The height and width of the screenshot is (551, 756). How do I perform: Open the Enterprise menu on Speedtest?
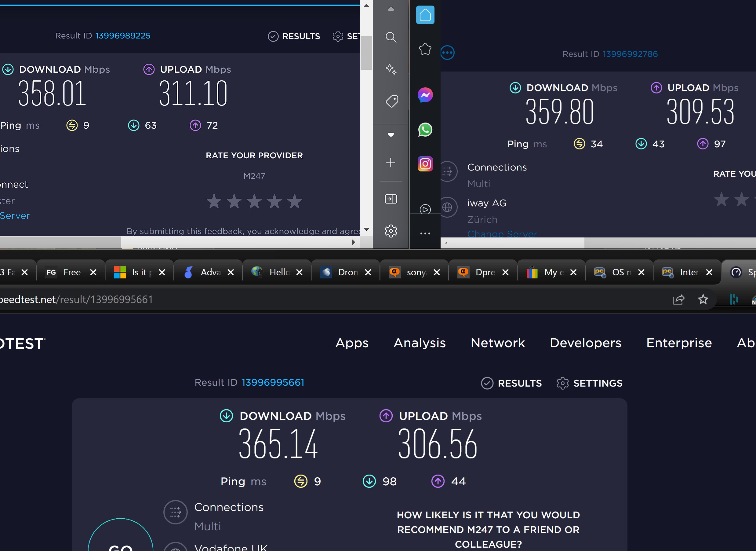[679, 343]
